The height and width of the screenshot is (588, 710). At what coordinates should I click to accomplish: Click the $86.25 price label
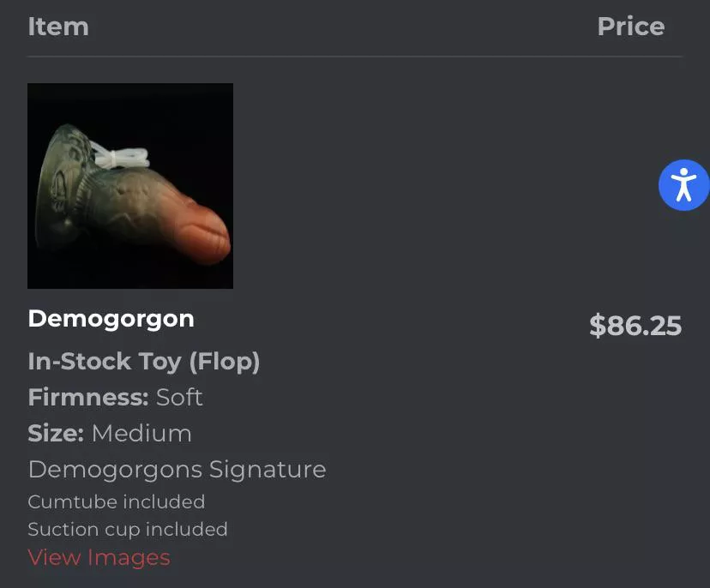[x=635, y=326]
